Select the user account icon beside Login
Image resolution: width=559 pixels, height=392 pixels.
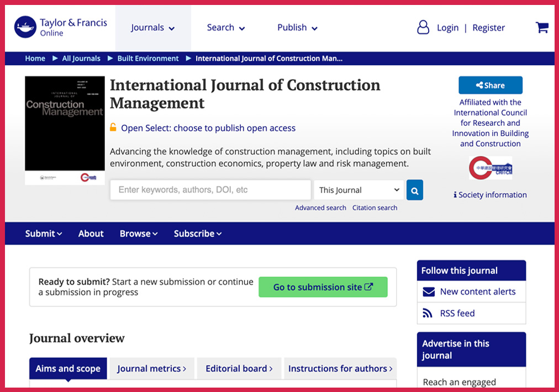(423, 28)
